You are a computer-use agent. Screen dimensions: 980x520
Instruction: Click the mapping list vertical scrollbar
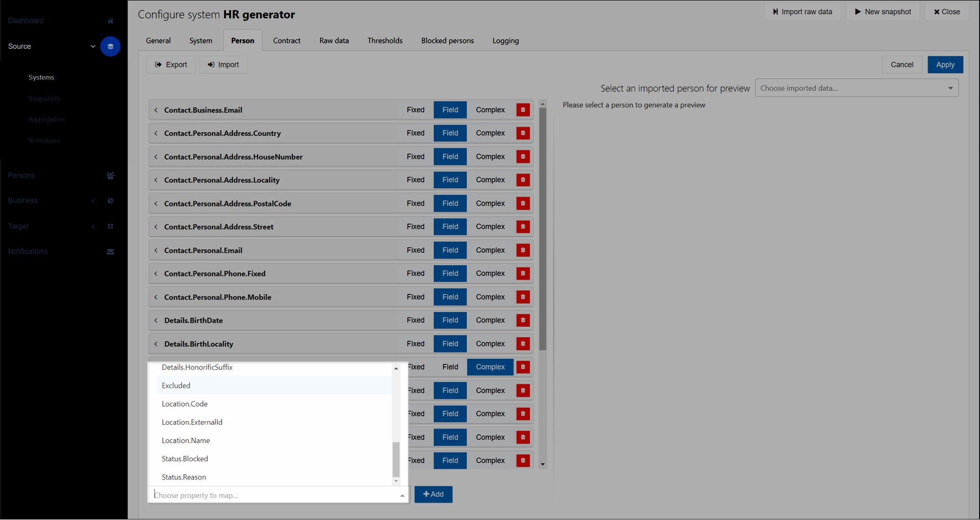point(543,230)
